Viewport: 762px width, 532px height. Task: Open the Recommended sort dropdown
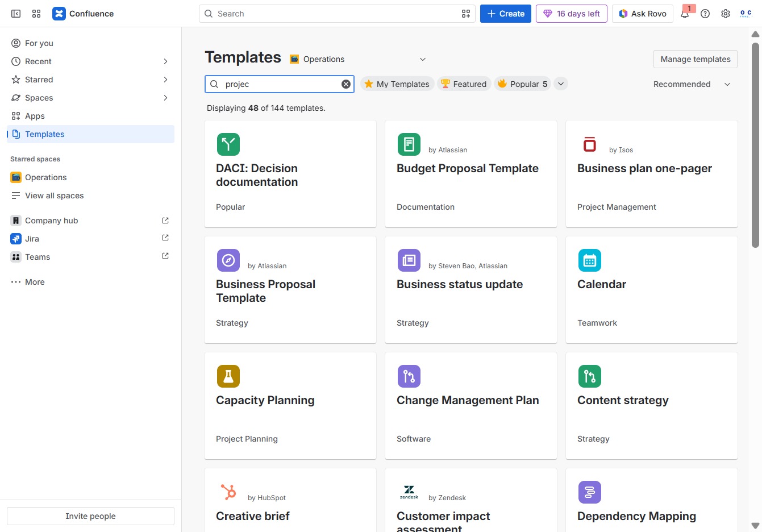[x=692, y=84]
